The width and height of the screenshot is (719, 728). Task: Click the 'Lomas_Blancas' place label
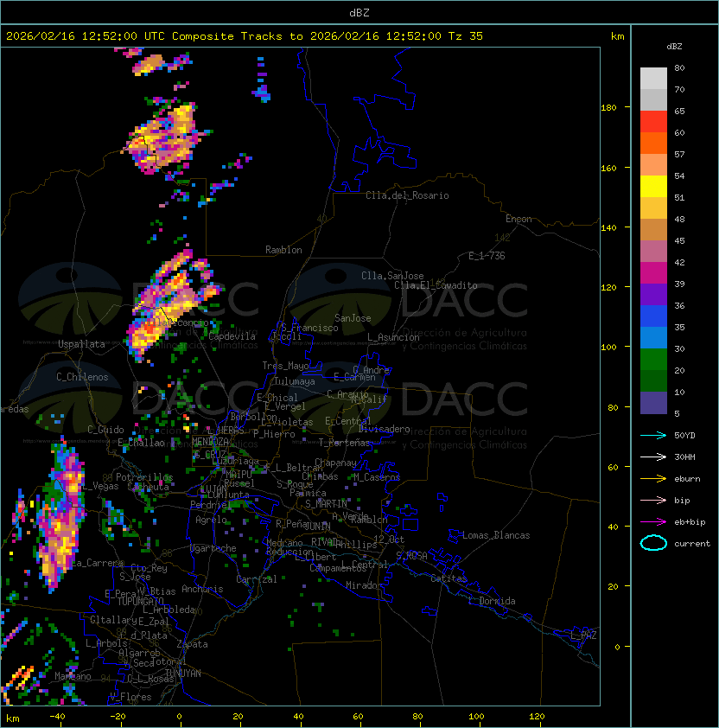pyautogui.click(x=496, y=535)
